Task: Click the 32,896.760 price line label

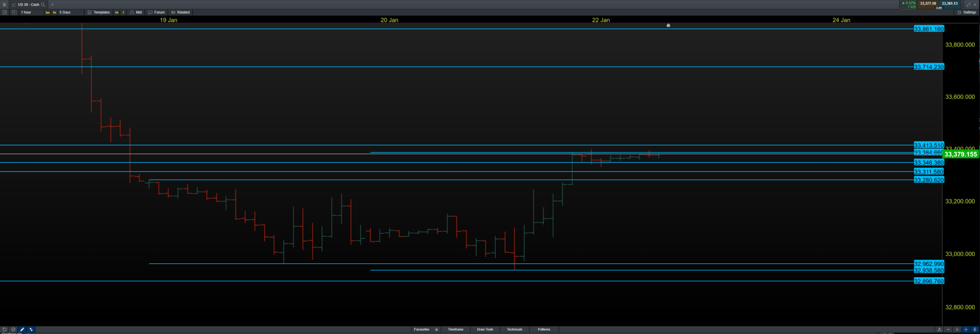Action: tap(929, 281)
